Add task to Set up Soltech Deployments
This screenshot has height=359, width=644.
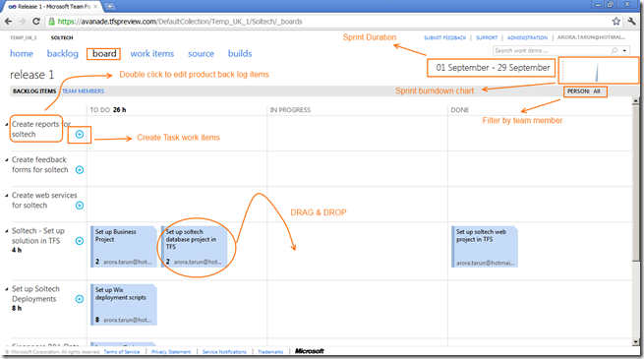point(80,299)
